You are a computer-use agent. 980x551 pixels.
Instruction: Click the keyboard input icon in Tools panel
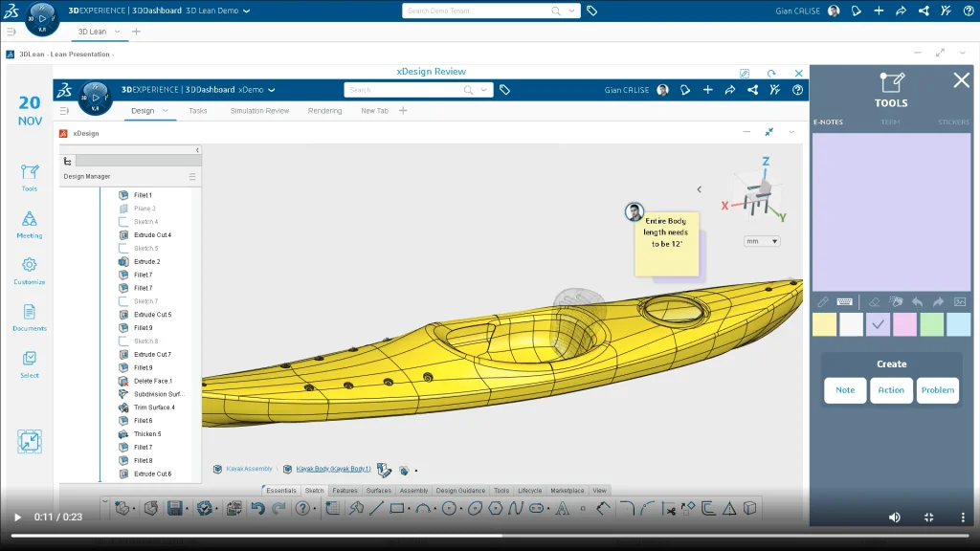(845, 301)
